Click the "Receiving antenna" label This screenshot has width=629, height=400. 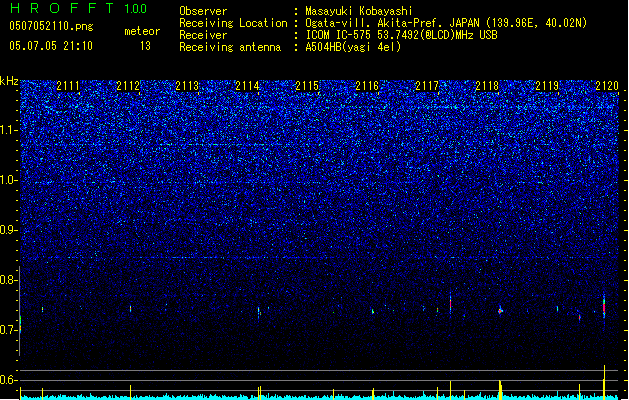click(x=230, y=47)
